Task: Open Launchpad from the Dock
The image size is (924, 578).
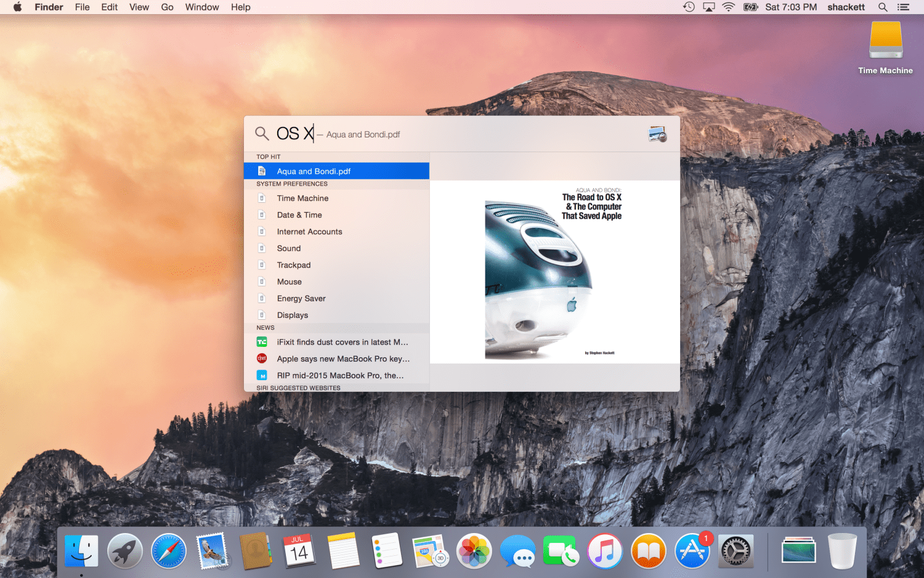Action: [125, 550]
